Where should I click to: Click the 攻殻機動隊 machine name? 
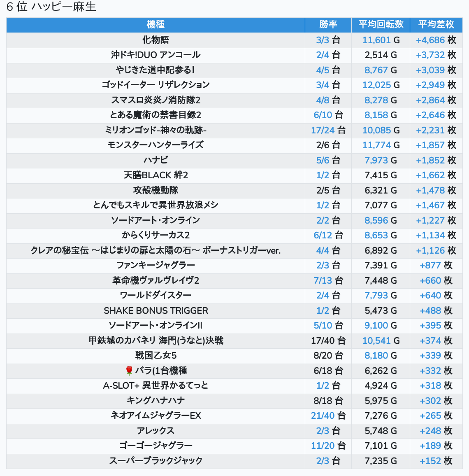[156, 190]
